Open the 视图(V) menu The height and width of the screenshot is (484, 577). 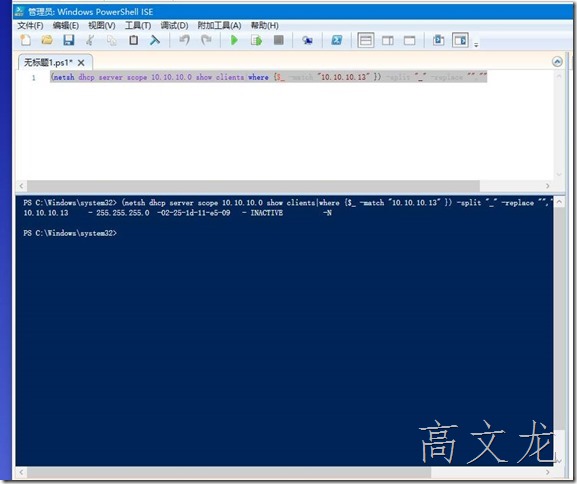click(102, 25)
